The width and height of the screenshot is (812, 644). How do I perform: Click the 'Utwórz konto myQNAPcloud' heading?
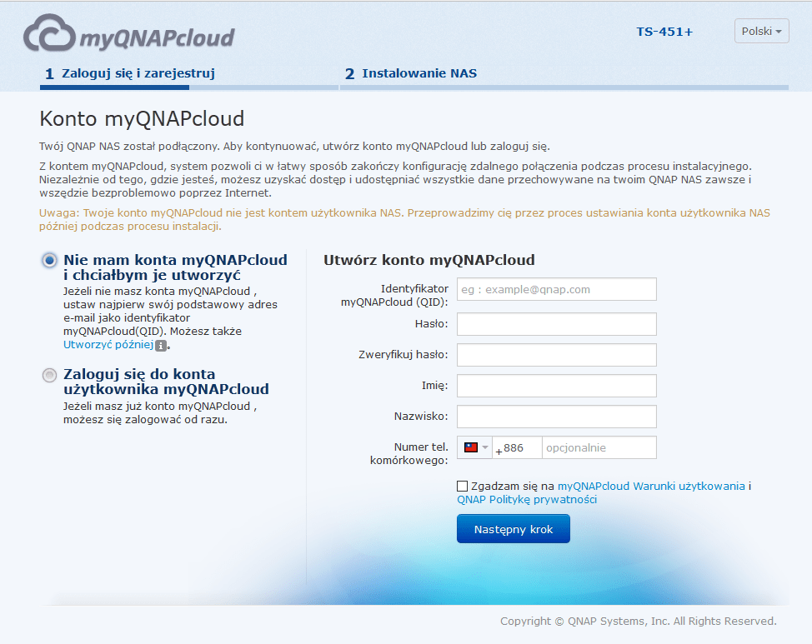tap(429, 260)
